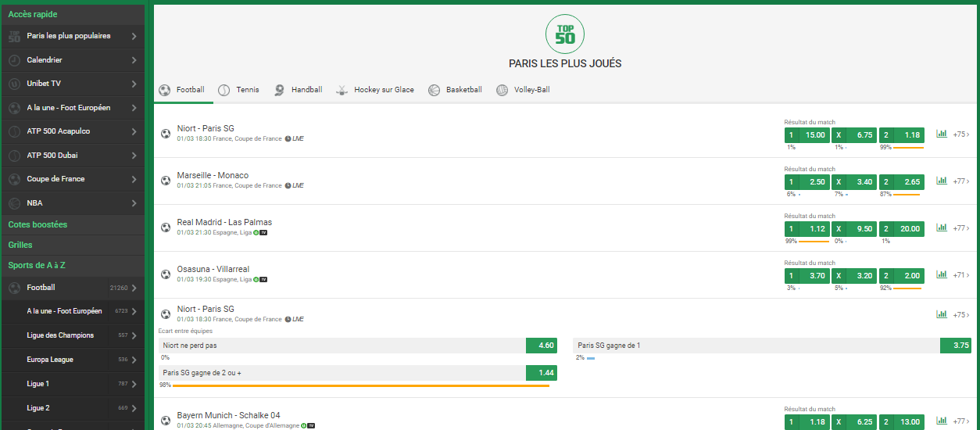Open A la une - Foot Européen quick link
The width and height of the screenshot is (980, 430).
point(73,108)
